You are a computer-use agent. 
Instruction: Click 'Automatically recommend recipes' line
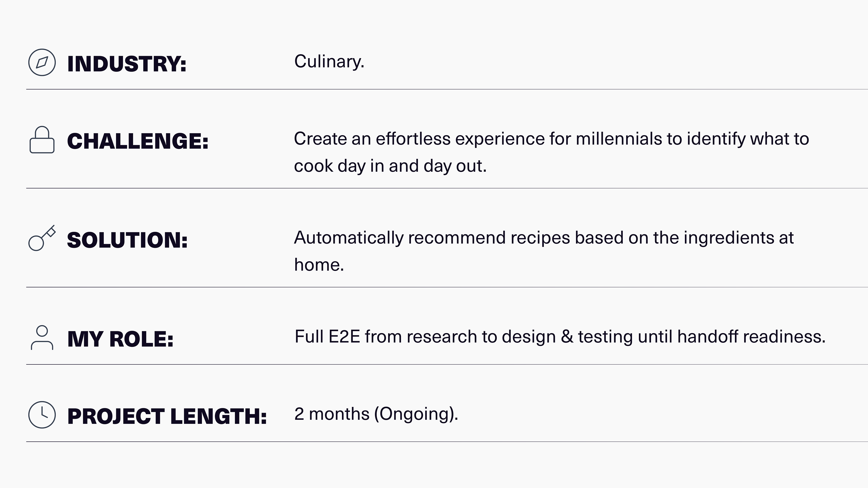tap(544, 238)
